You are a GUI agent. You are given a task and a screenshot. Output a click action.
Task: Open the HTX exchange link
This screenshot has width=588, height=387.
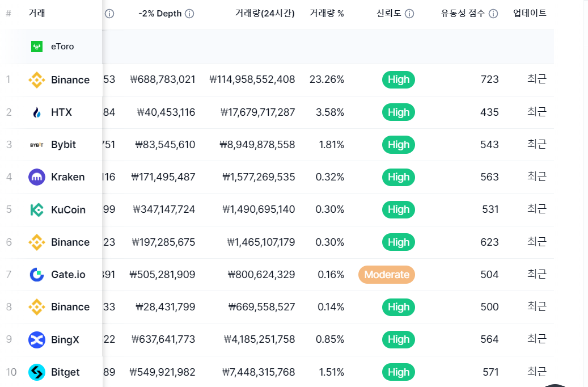coord(61,112)
